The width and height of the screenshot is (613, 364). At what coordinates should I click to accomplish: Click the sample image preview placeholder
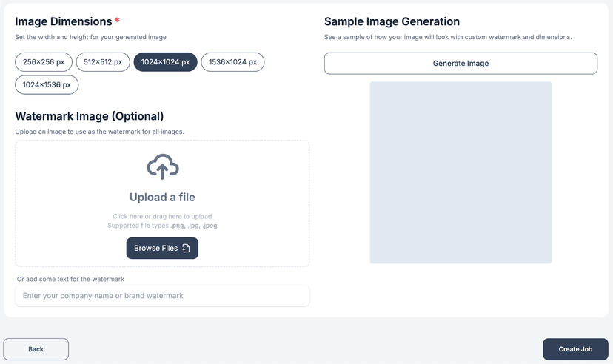tap(460, 172)
